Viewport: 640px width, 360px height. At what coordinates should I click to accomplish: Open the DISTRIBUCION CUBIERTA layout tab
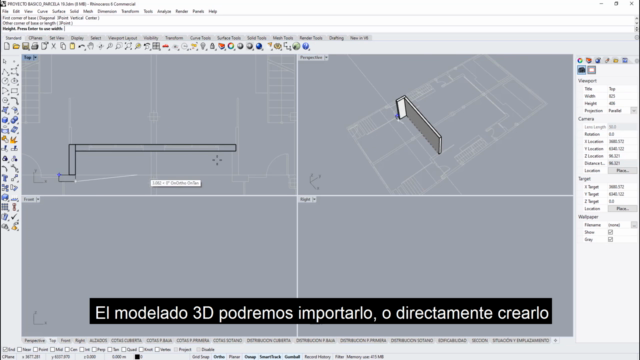(x=269, y=340)
